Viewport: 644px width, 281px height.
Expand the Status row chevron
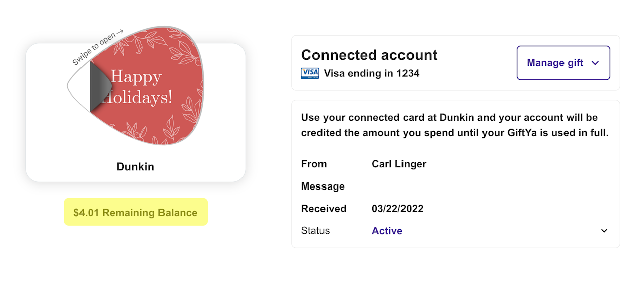[604, 231]
